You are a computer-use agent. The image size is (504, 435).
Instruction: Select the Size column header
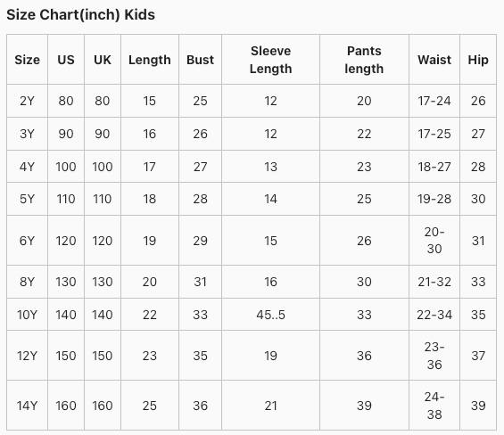click(28, 60)
